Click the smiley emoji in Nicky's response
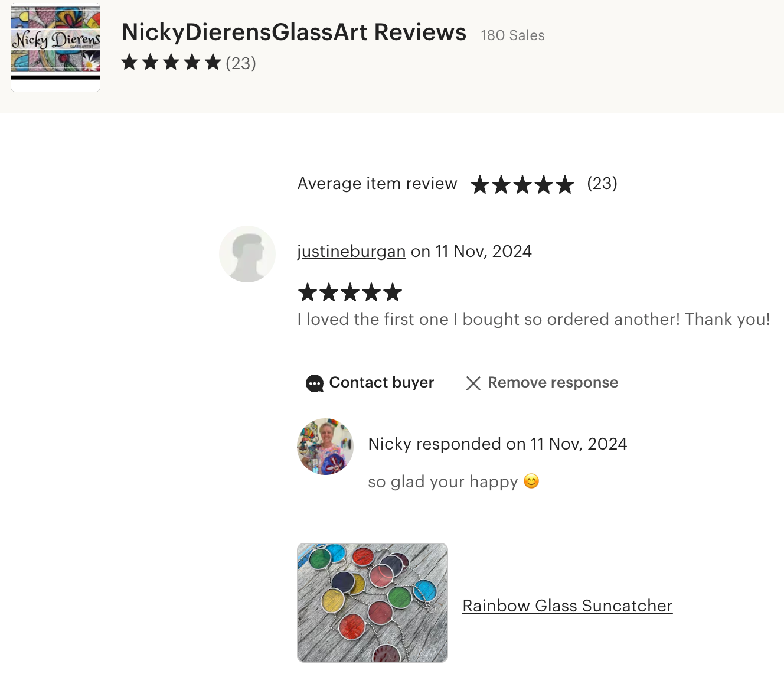Screen dimensions: 784x690 tap(531, 481)
